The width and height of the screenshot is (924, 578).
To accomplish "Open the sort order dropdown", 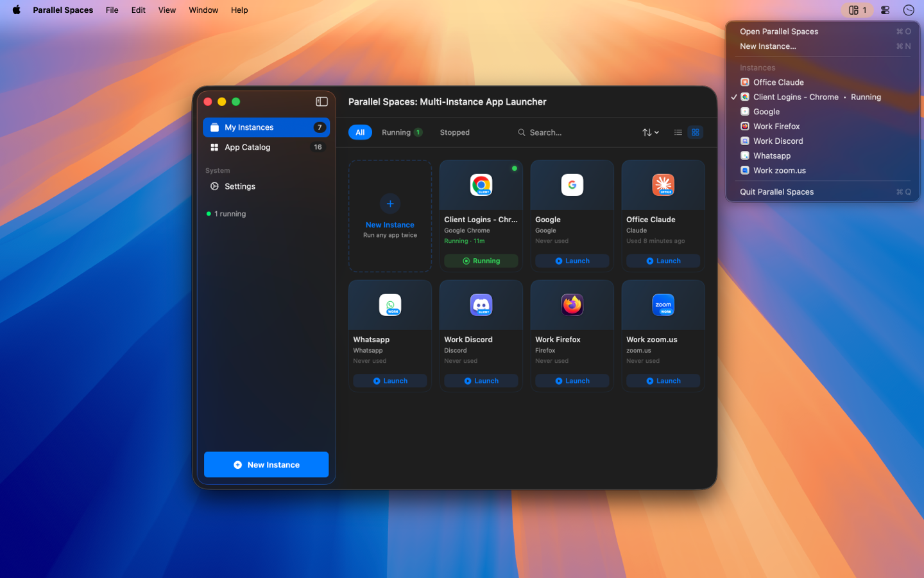I will 651,132.
